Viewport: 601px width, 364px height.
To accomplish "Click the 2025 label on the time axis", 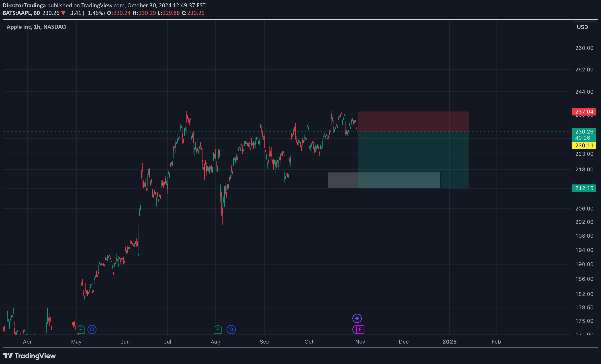I will [x=450, y=342].
